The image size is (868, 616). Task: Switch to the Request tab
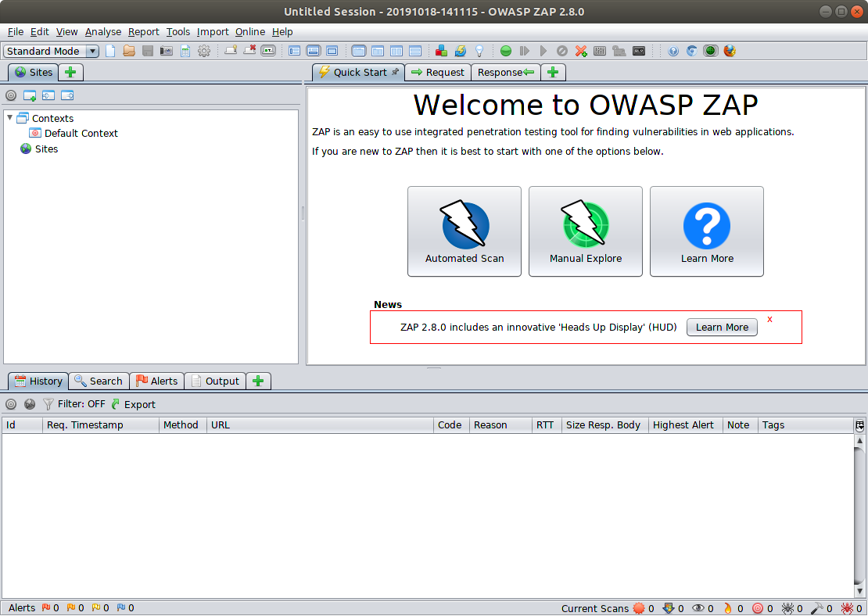coord(438,72)
